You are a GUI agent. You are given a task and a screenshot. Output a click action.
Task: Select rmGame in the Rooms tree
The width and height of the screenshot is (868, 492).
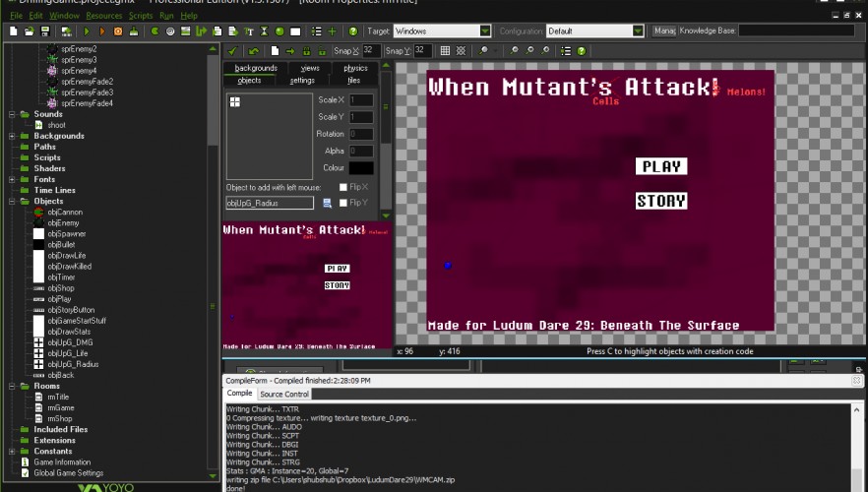61,408
